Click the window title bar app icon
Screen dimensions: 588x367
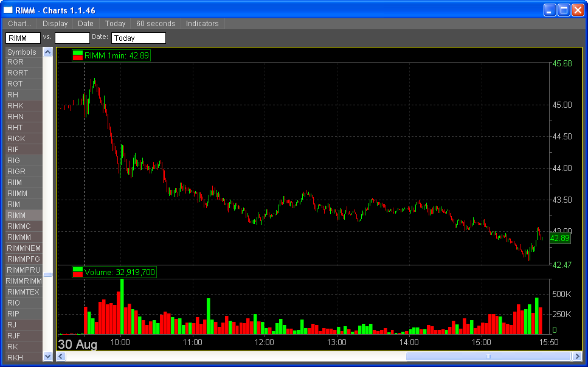pyautogui.click(x=8, y=10)
